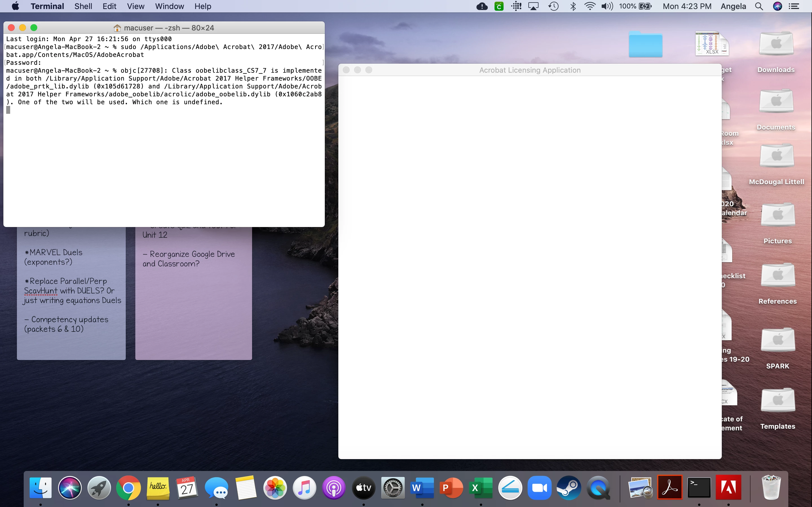Click the Edit menu
The height and width of the screenshot is (507, 812).
click(109, 6)
